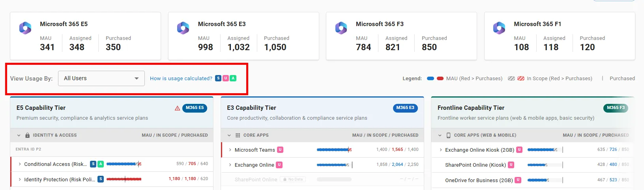Click the A badge next to usage calculated link
The image size is (644, 190).
pyautogui.click(x=233, y=78)
